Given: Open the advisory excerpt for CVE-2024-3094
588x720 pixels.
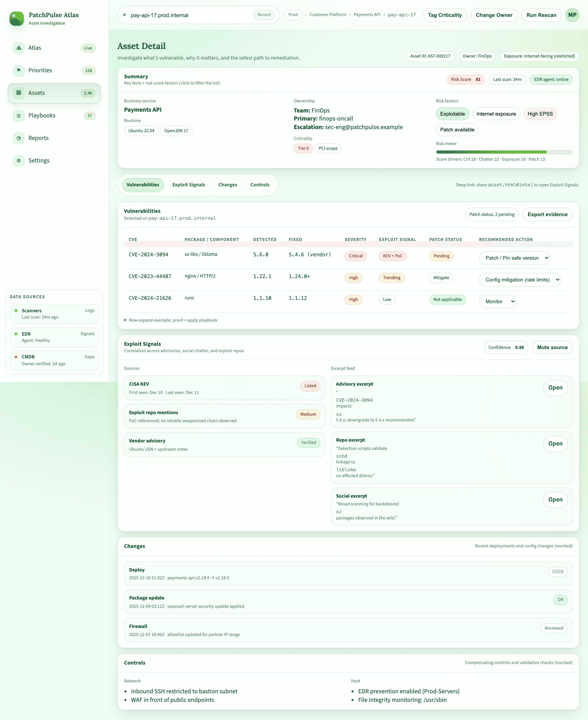Looking at the screenshot, I should pos(555,388).
